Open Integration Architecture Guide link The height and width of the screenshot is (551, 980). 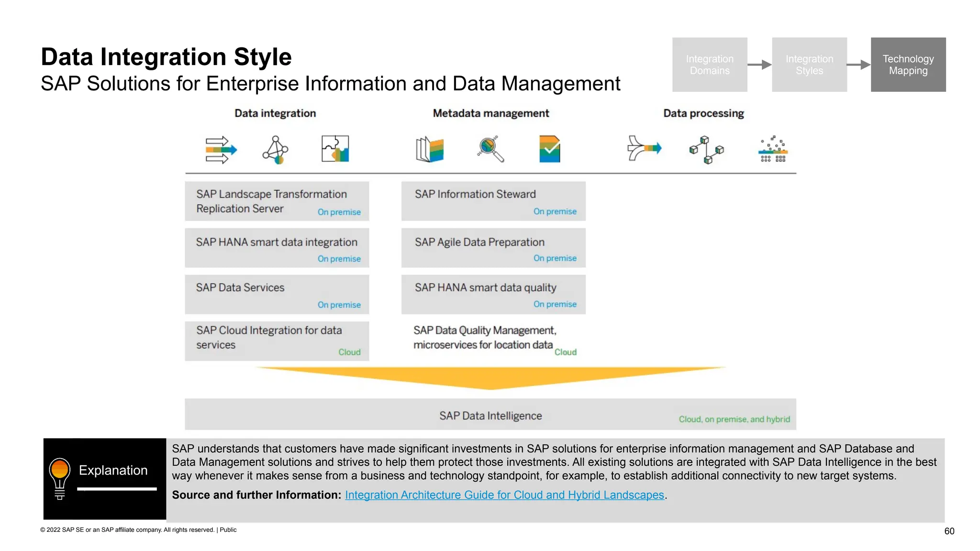coord(504,495)
